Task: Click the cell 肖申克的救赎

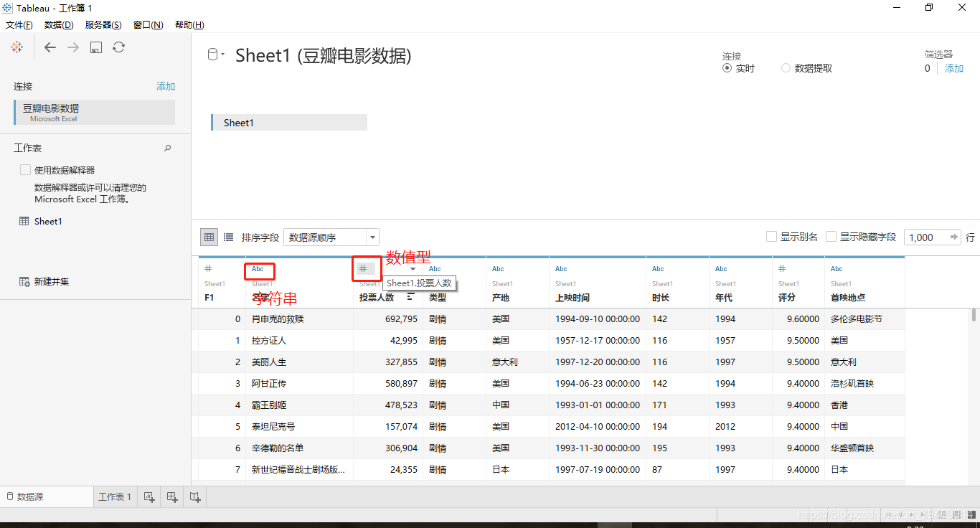Action: pyautogui.click(x=278, y=319)
